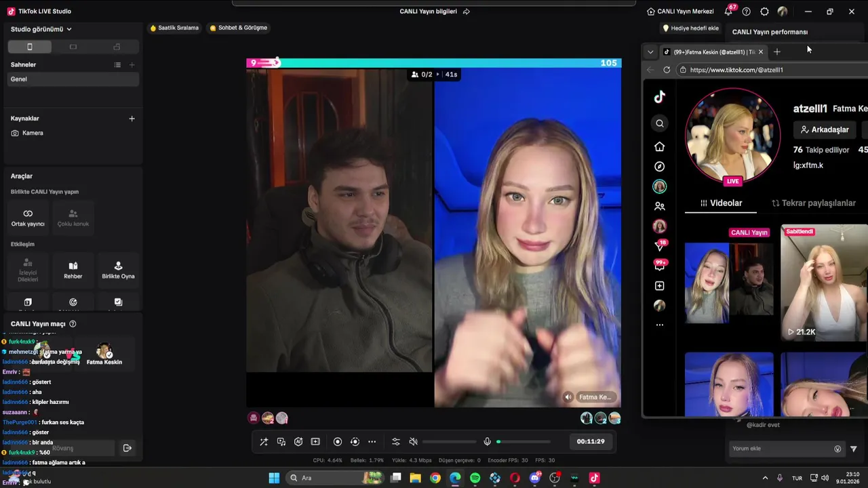Expand the Studio görünümü dropdown
Viewport: 868px width, 488px height.
click(x=41, y=29)
